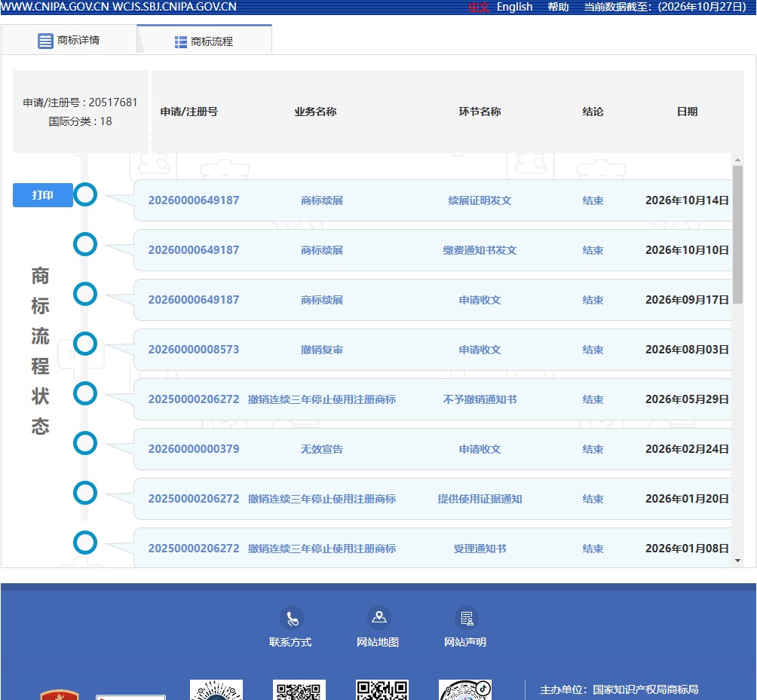Viewport: 757px width, 700px height.
Task: Click the scroll-up arrow of flow list
Action: (737, 160)
